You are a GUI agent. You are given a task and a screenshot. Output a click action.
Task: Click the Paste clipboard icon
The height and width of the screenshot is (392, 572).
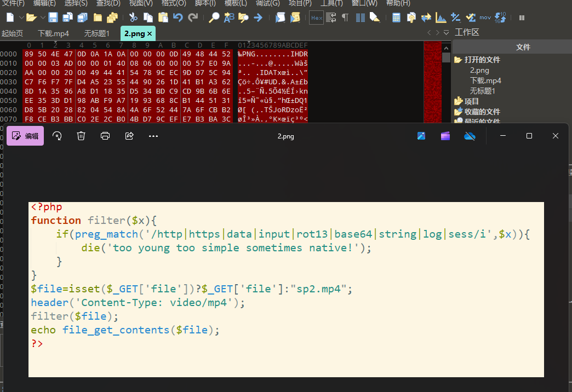(163, 17)
